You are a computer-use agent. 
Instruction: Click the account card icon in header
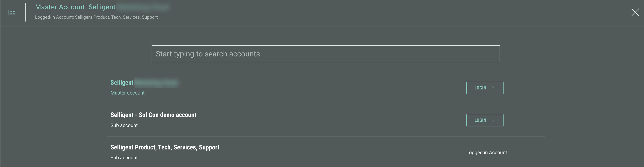point(12,12)
